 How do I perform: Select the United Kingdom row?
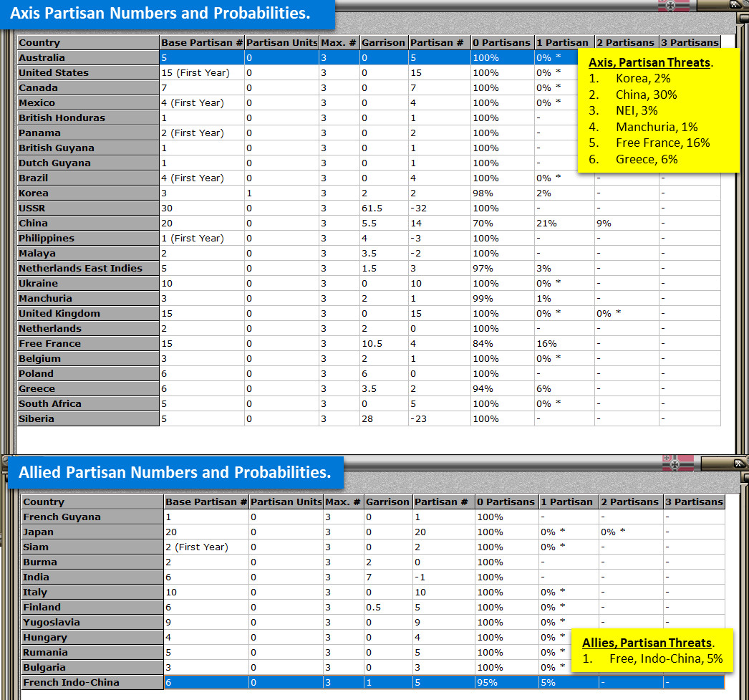point(369,313)
